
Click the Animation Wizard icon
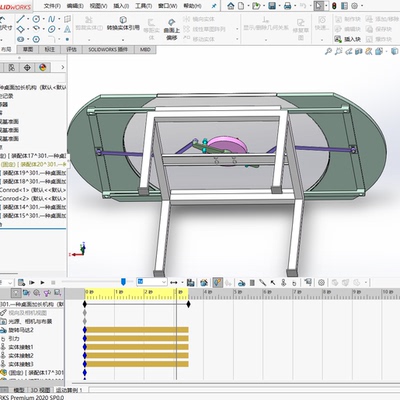[204, 283]
